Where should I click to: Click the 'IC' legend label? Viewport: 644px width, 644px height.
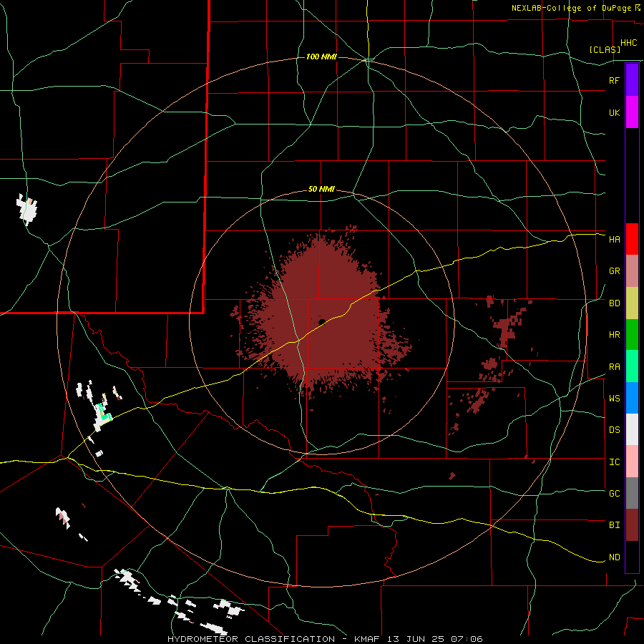click(614, 462)
